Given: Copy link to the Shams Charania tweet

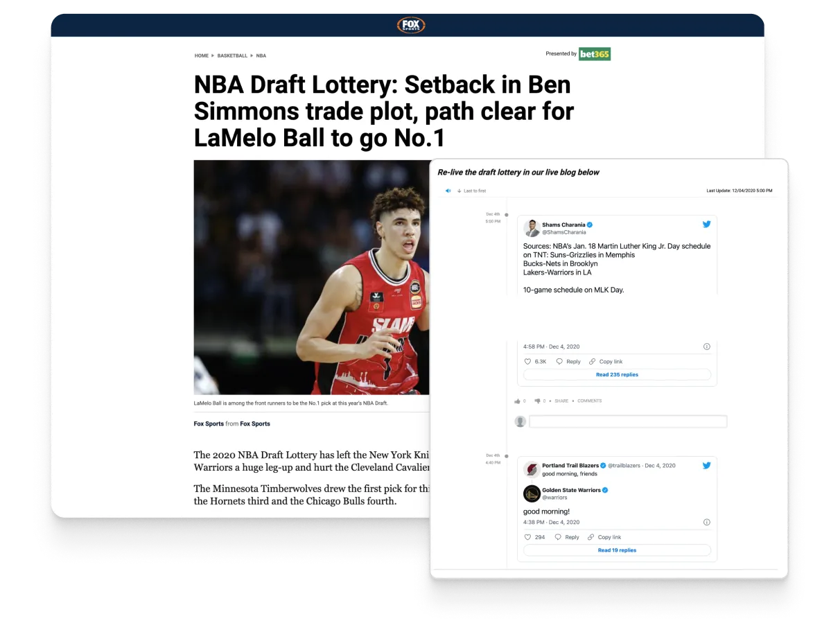Looking at the screenshot, I should pos(606,362).
